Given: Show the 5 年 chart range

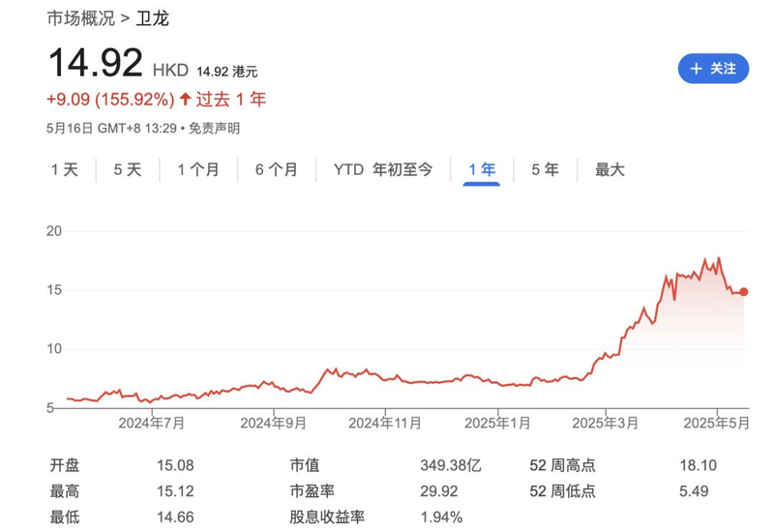Looking at the screenshot, I should pos(545,170).
